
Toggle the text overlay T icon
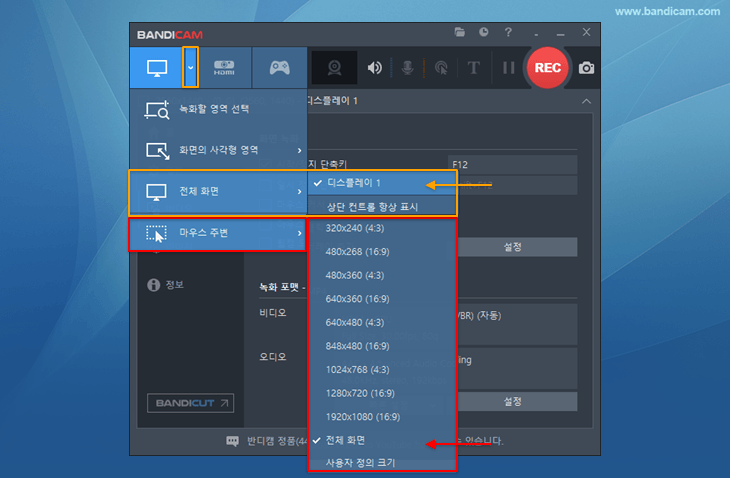(473, 68)
